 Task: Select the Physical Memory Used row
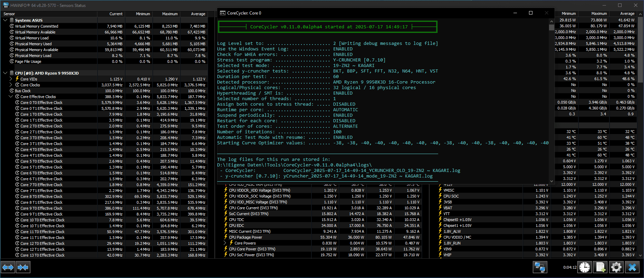[104, 44]
